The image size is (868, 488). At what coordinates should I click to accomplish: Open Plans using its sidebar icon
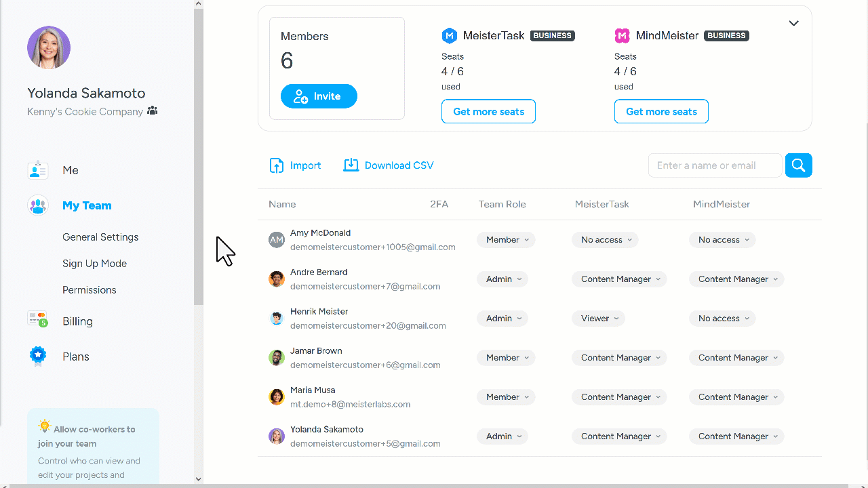pos(38,356)
